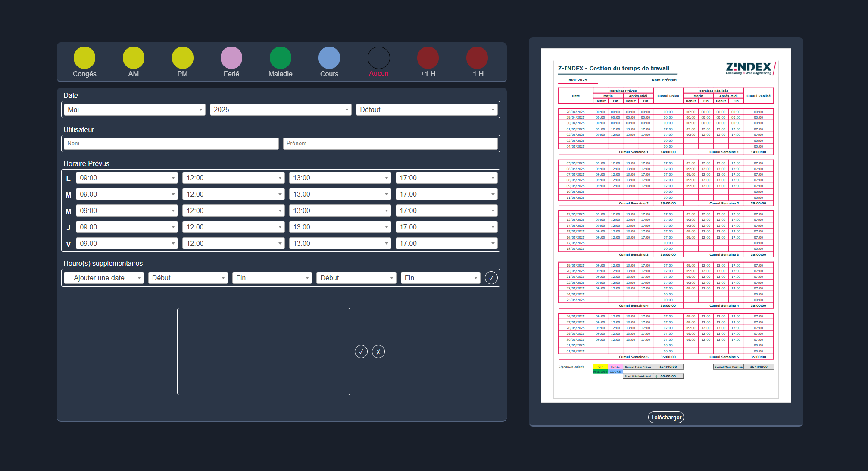The width and height of the screenshot is (868, 471).
Task: Select the pink Ferié marker
Action: [231, 58]
